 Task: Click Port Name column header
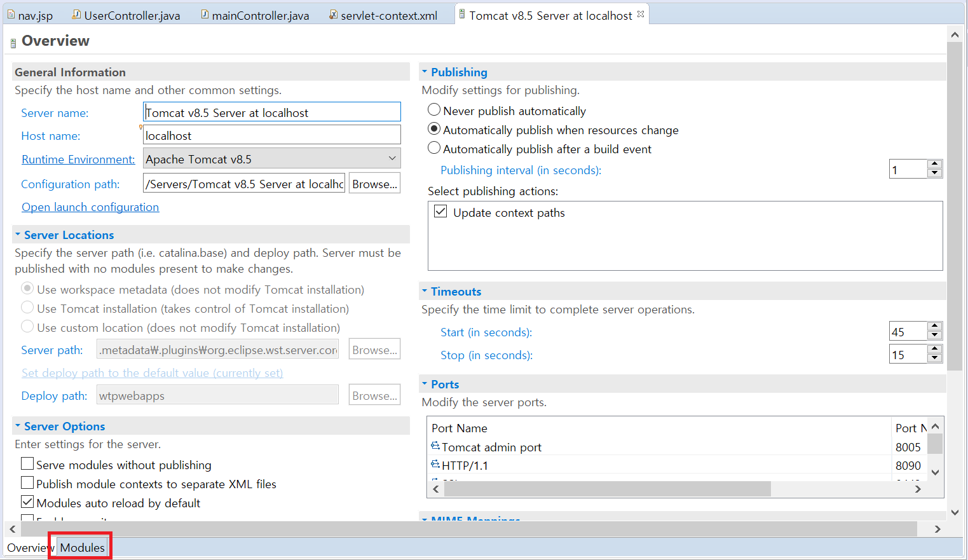click(660, 428)
